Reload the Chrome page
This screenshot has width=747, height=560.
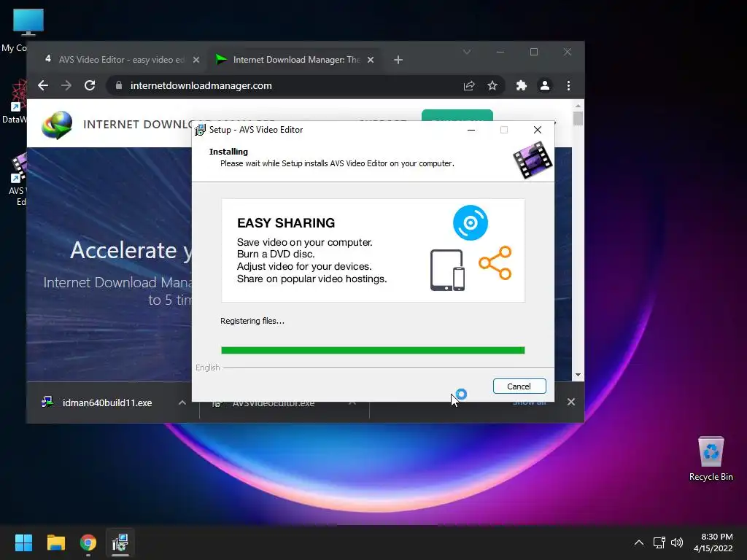pyautogui.click(x=90, y=85)
